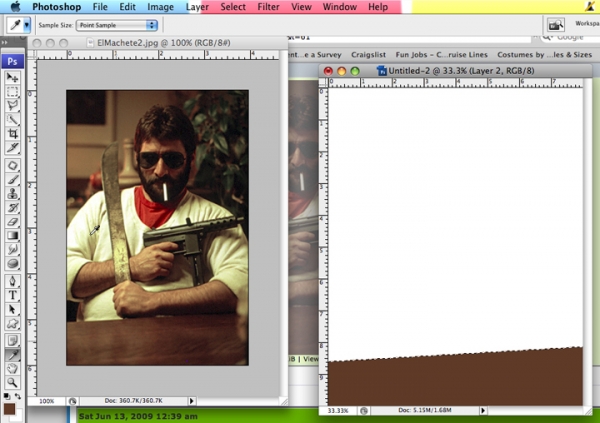
Task: Open the Filter menu
Action: pyautogui.click(x=268, y=7)
